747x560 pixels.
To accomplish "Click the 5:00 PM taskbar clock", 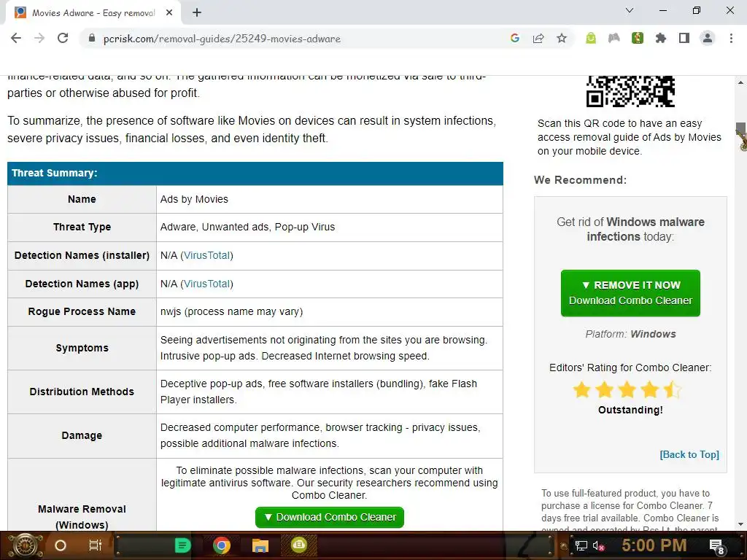I will pos(654,545).
